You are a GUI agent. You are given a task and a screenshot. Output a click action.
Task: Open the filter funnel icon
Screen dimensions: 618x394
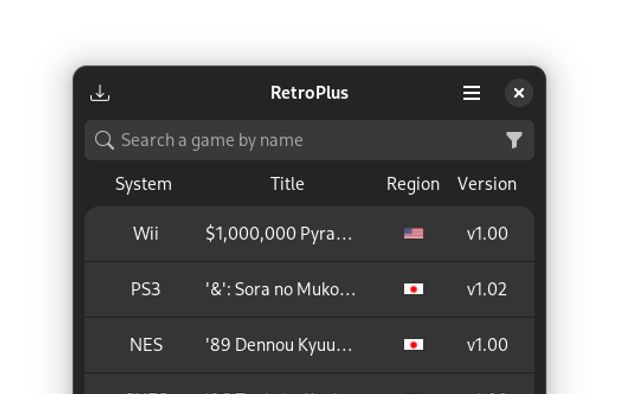pos(514,140)
